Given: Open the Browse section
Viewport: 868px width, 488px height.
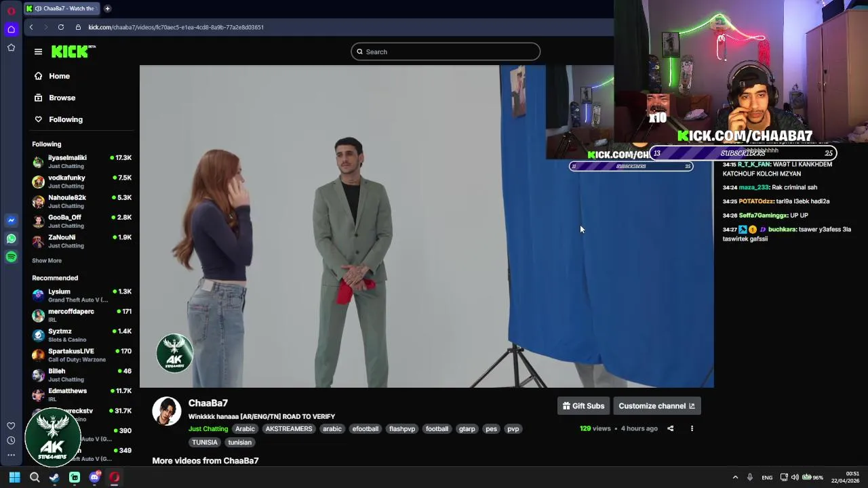Looking at the screenshot, I should point(62,98).
